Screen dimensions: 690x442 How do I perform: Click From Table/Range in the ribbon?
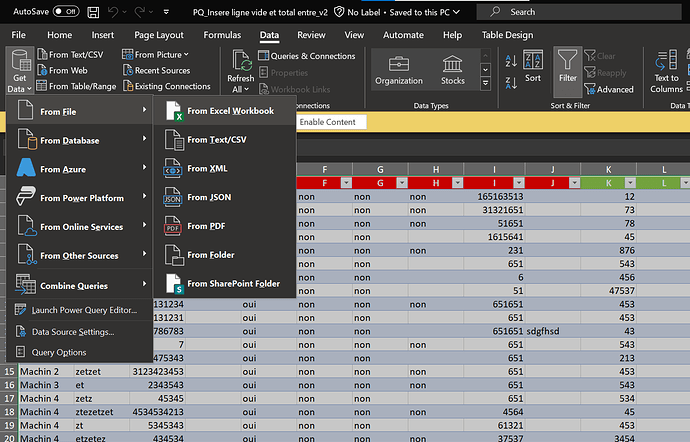pos(77,86)
